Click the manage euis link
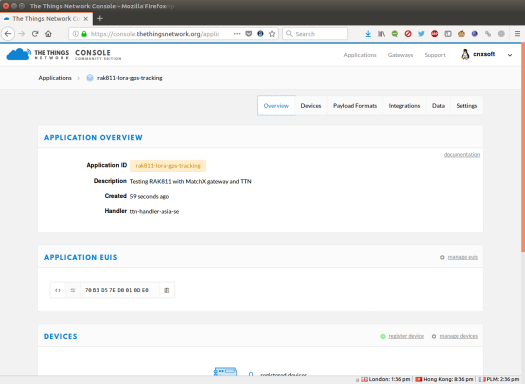The image size is (525, 384). tap(463, 257)
